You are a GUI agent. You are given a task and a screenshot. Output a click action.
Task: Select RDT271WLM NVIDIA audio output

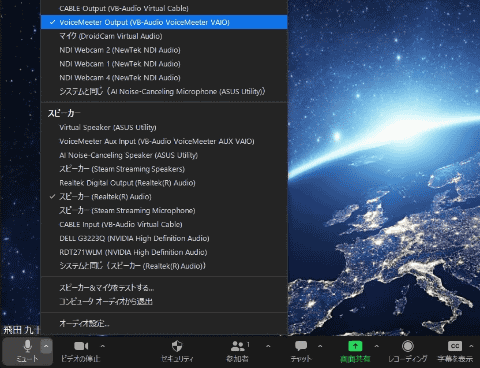tap(164, 252)
